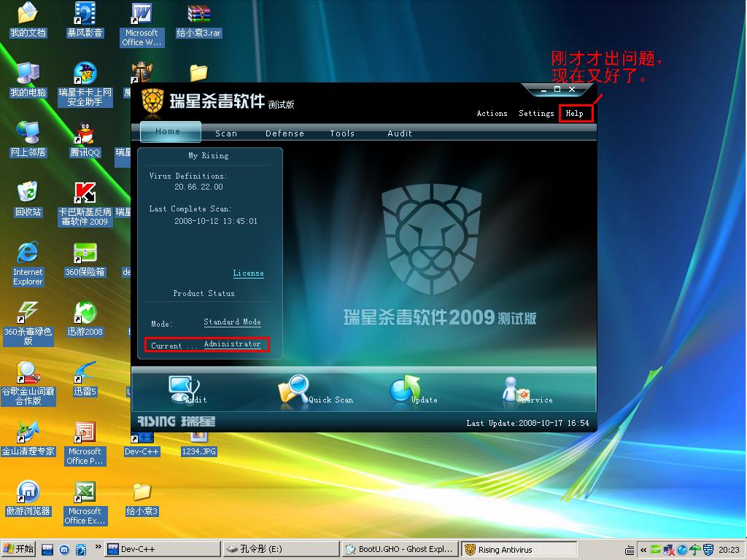
Task: Click virus definitions version 20.66.22.00
Action: tap(198, 187)
